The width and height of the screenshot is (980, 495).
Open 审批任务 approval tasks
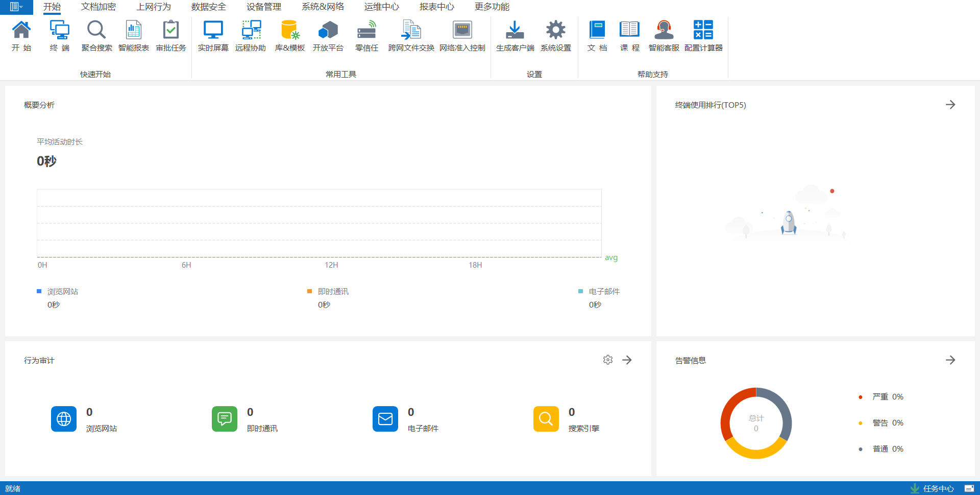pos(171,31)
